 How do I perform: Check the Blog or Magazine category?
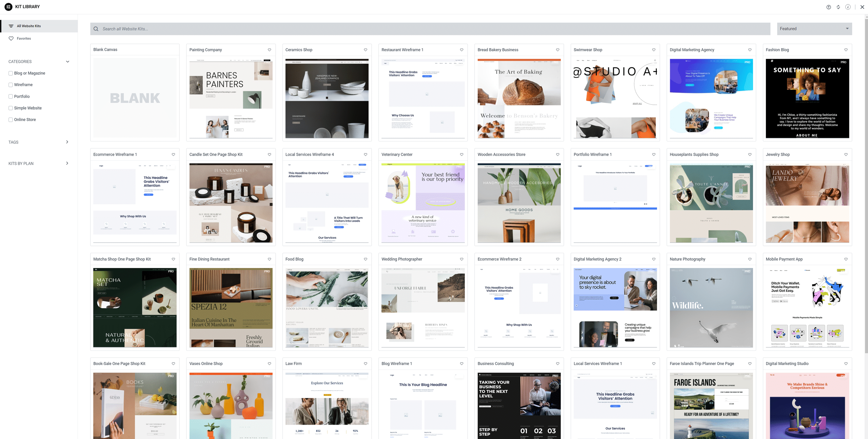(x=11, y=73)
